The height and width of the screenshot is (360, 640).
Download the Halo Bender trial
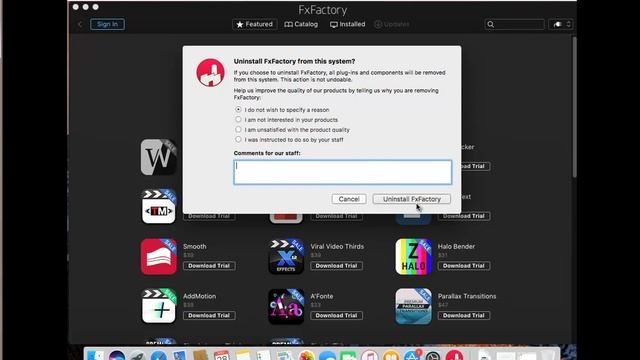(464, 266)
